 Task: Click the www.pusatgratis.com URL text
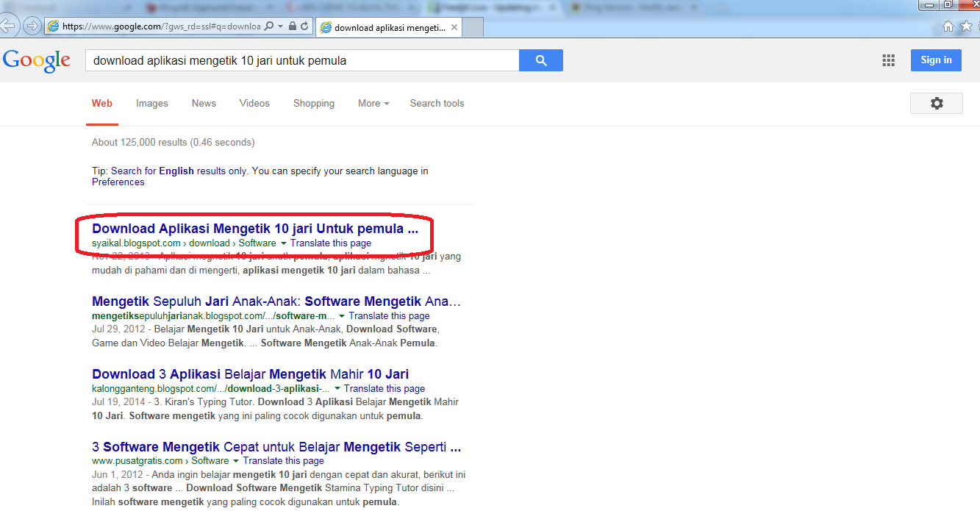160,461
